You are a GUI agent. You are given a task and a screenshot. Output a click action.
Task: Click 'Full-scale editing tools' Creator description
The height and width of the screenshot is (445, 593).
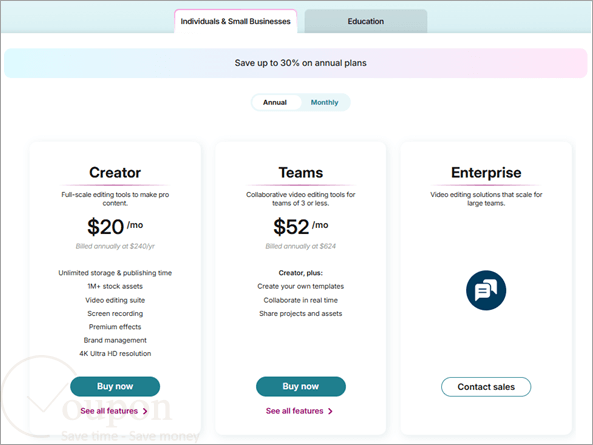[115, 199]
